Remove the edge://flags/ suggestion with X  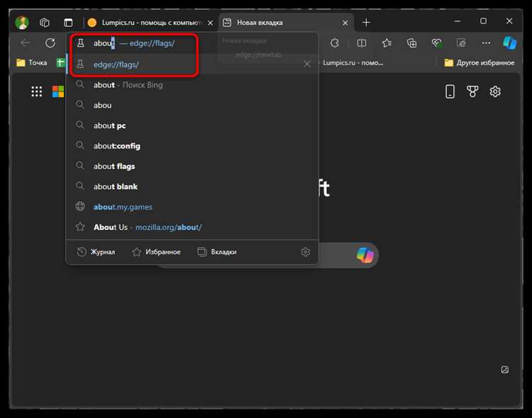[307, 64]
